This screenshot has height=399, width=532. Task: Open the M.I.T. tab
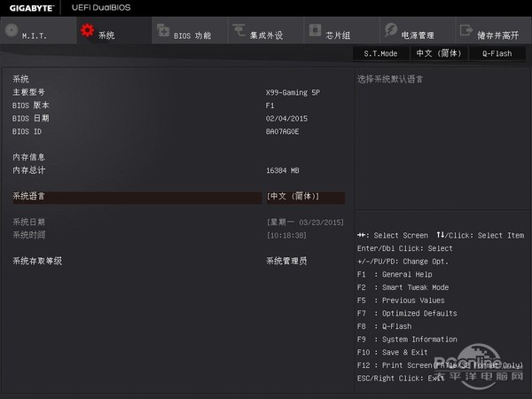[x=38, y=30]
